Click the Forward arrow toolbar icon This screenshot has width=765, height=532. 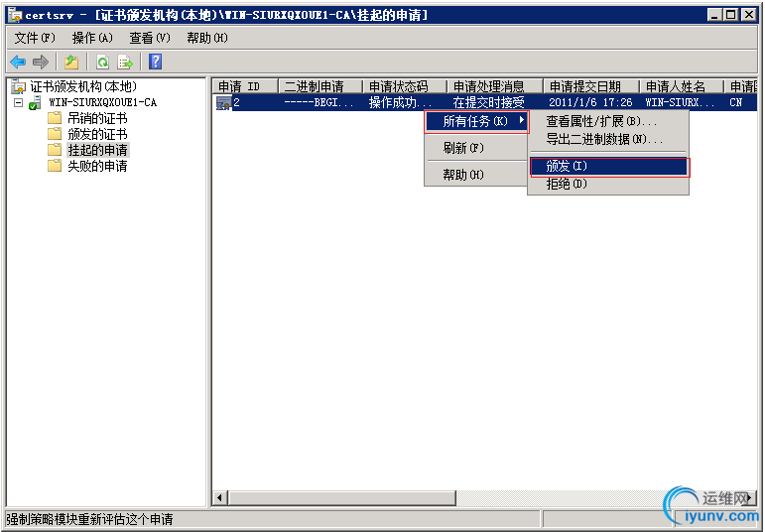[x=41, y=62]
